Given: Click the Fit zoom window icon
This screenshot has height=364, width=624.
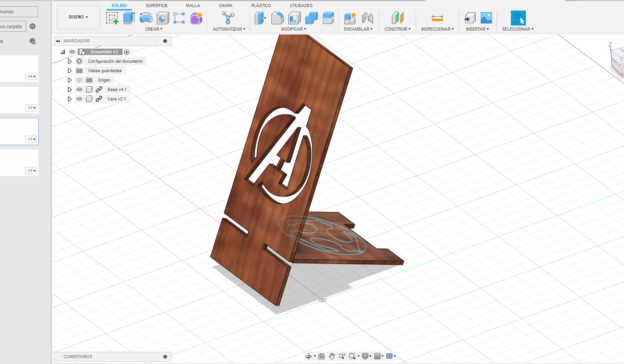Looking at the screenshot, I should click(x=352, y=356).
